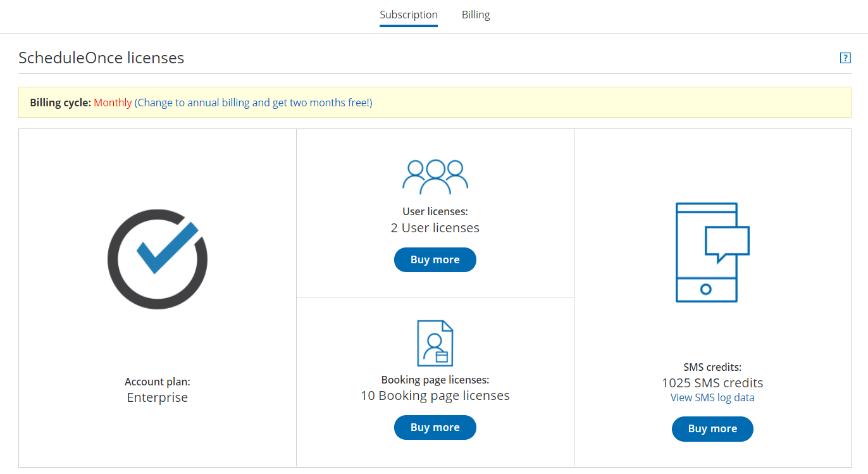The image size is (868, 474).
Task: Click the Booking page document icon
Action: click(x=435, y=344)
